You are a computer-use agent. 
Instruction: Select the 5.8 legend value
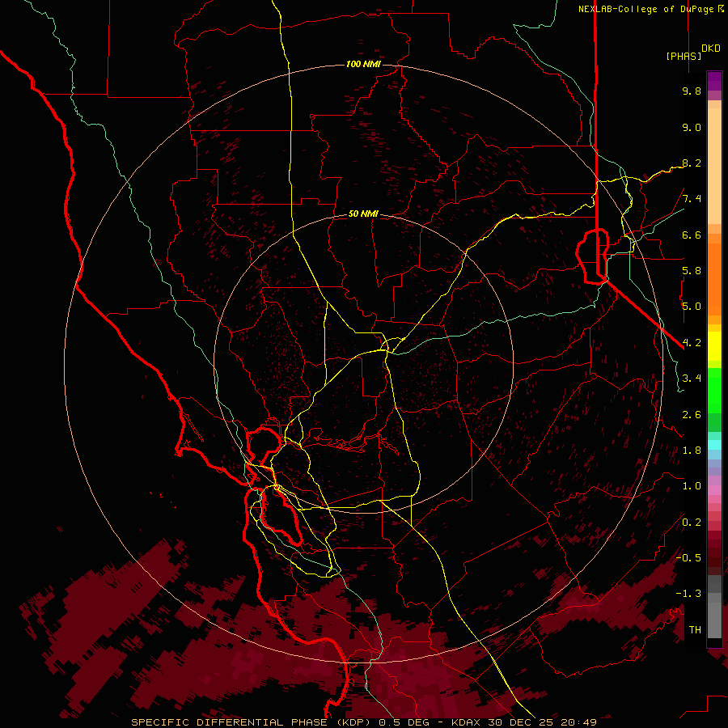[x=692, y=271]
